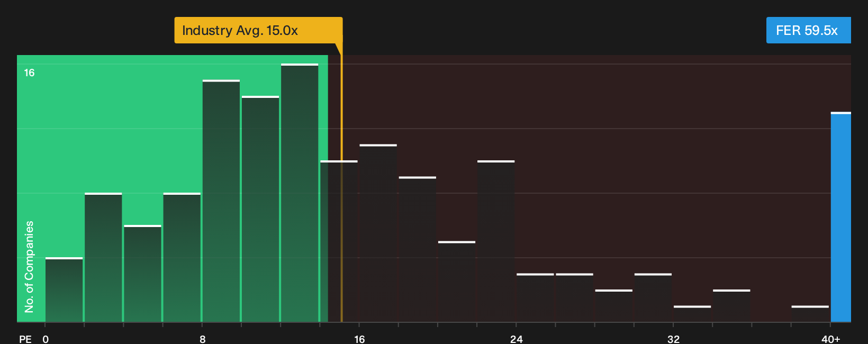This screenshot has height=344, width=868.
Task: Select the bar for PE 8-10
Action: 221,201
